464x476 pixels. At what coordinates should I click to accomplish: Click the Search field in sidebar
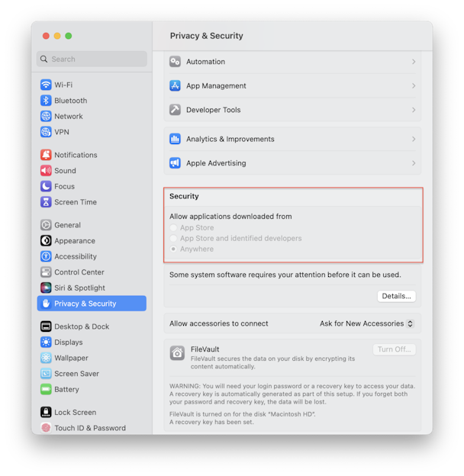pos(92,59)
